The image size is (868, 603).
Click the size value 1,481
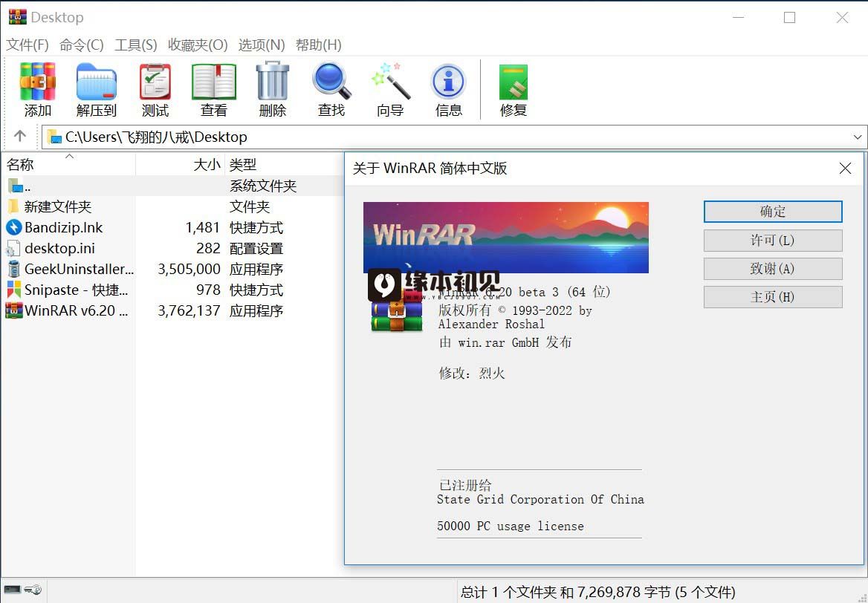(x=203, y=227)
